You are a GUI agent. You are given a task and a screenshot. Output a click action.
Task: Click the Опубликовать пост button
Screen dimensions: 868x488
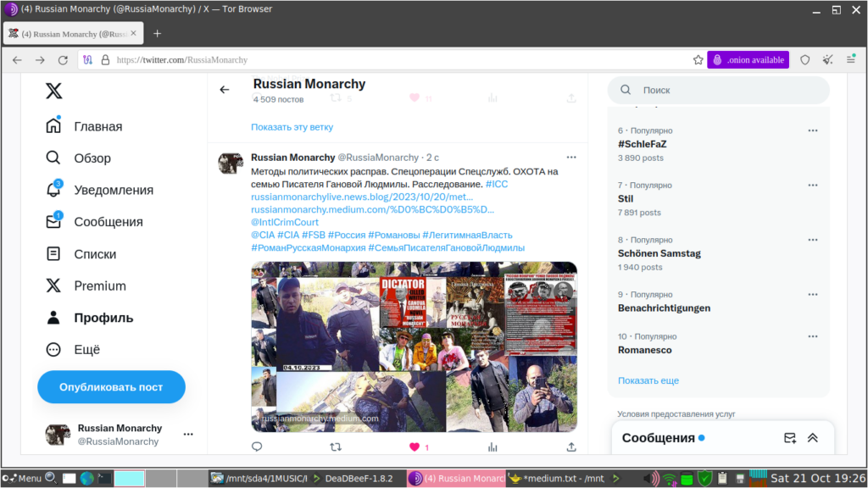click(x=111, y=386)
